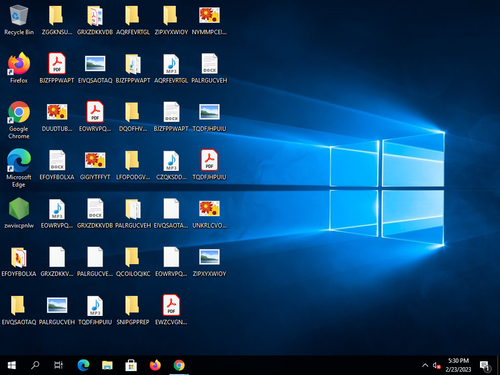Open taskbar Search magnifier
Image resolution: width=500 pixels, height=375 pixels.
(35, 365)
